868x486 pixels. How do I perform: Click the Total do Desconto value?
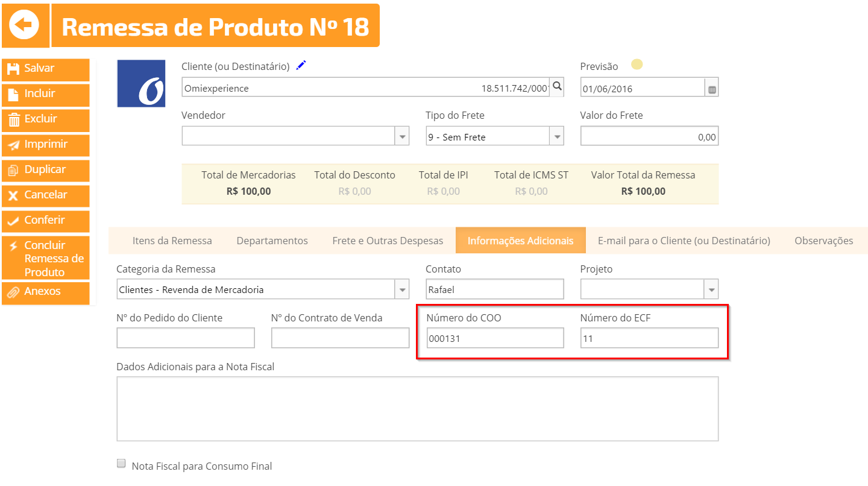pyautogui.click(x=354, y=191)
